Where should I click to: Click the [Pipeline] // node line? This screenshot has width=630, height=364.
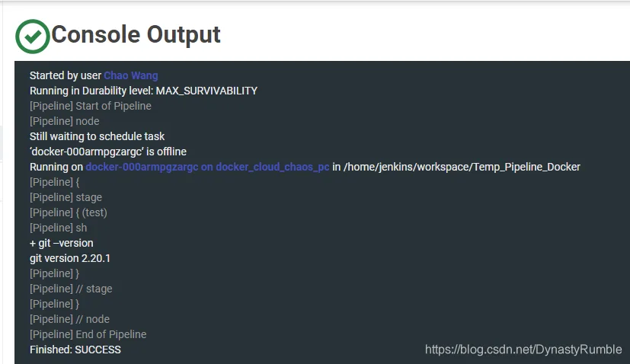pos(69,319)
